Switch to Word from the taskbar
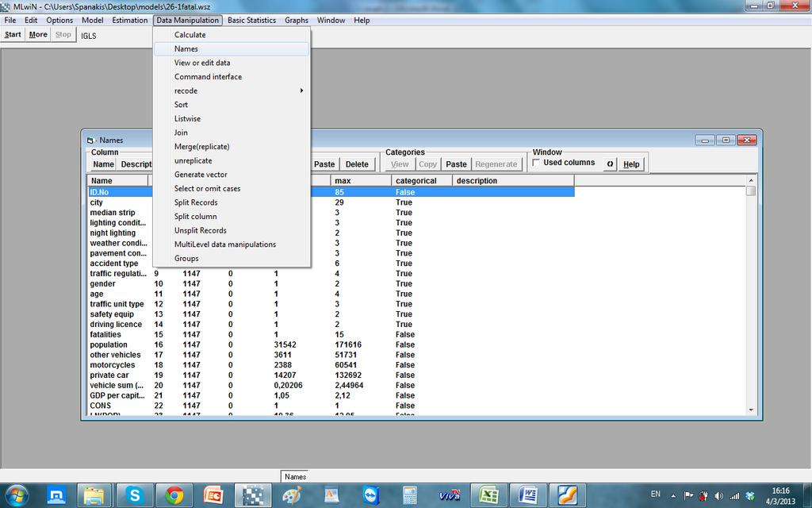The width and height of the screenshot is (812, 508). (527, 495)
